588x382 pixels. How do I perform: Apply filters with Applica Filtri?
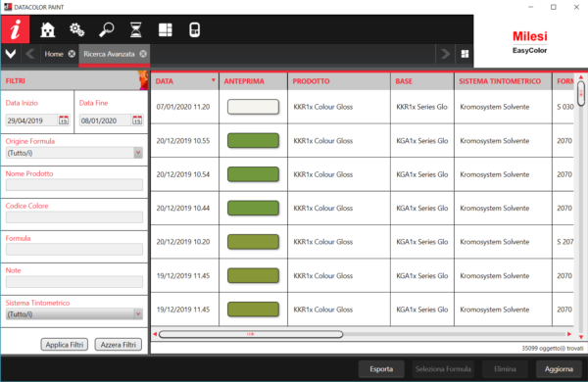pos(65,345)
